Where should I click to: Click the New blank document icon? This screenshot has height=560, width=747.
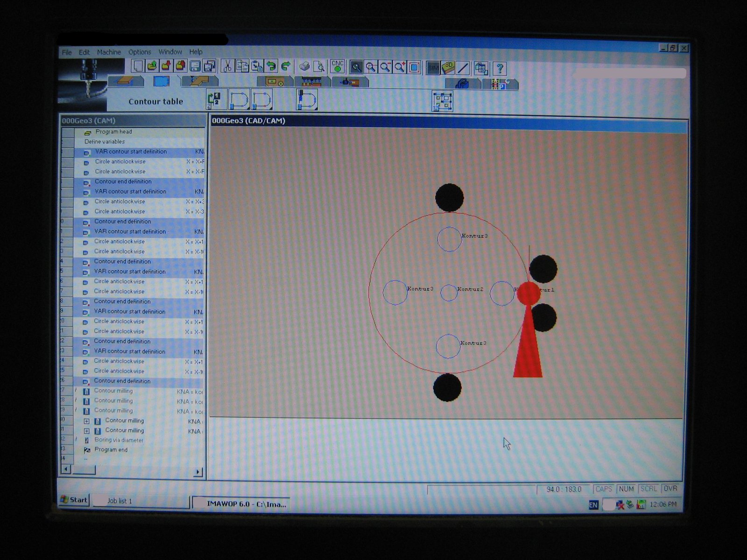click(137, 66)
